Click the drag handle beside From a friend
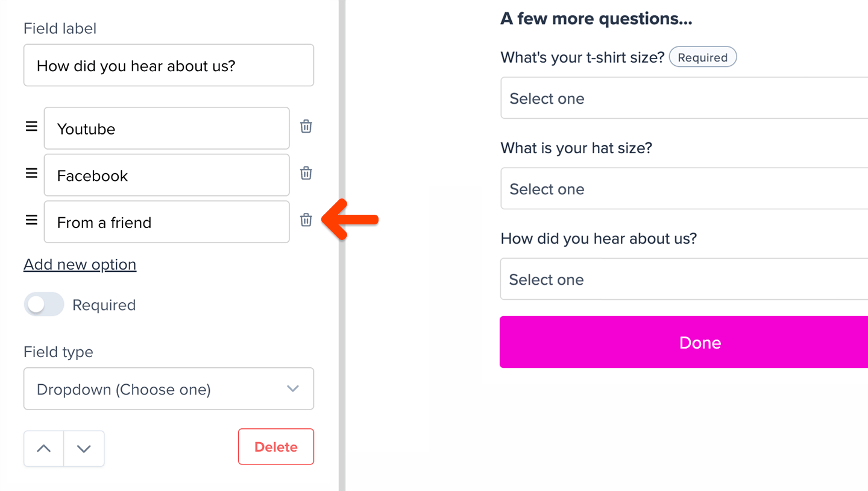The width and height of the screenshot is (868, 491). tap(31, 220)
